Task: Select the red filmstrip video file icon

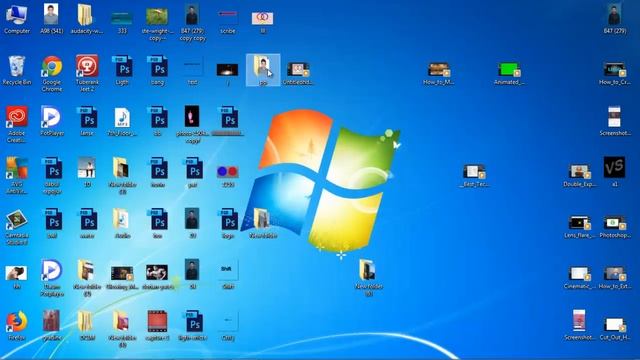Action: (157, 326)
